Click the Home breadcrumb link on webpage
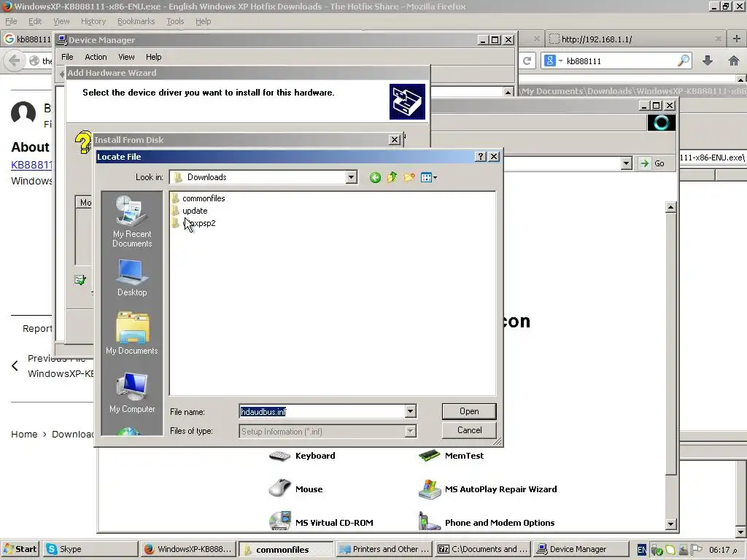 pos(24,435)
